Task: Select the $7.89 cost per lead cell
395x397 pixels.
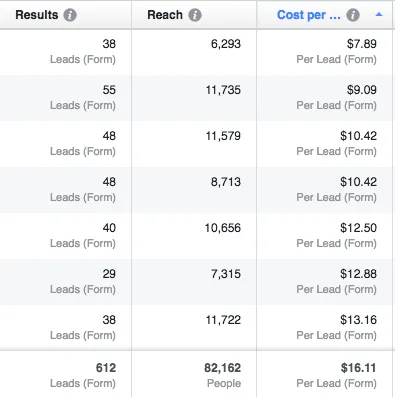Action: pyautogui.click(x=324, y=52)
